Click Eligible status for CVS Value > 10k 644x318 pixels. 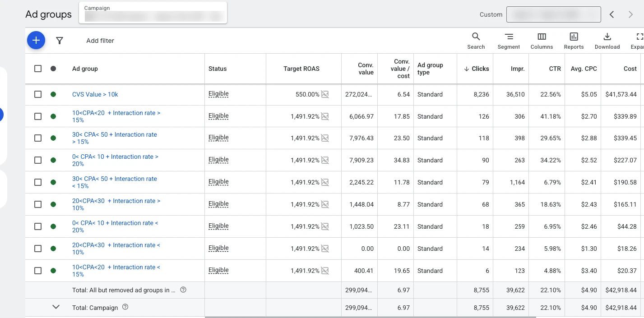tap(218, 94)
